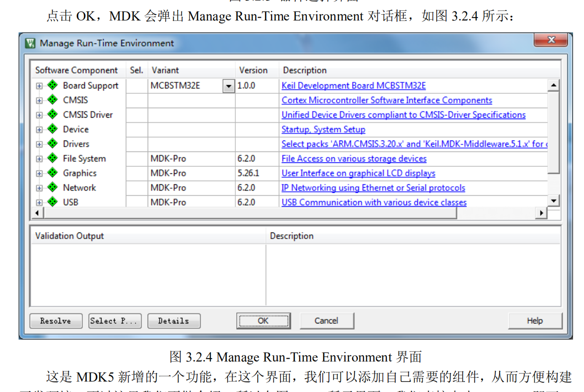Open User Interface on graphical LCD displays link
Image resolution: width=584 pixels, height=392 pixels.
[358, 173]
